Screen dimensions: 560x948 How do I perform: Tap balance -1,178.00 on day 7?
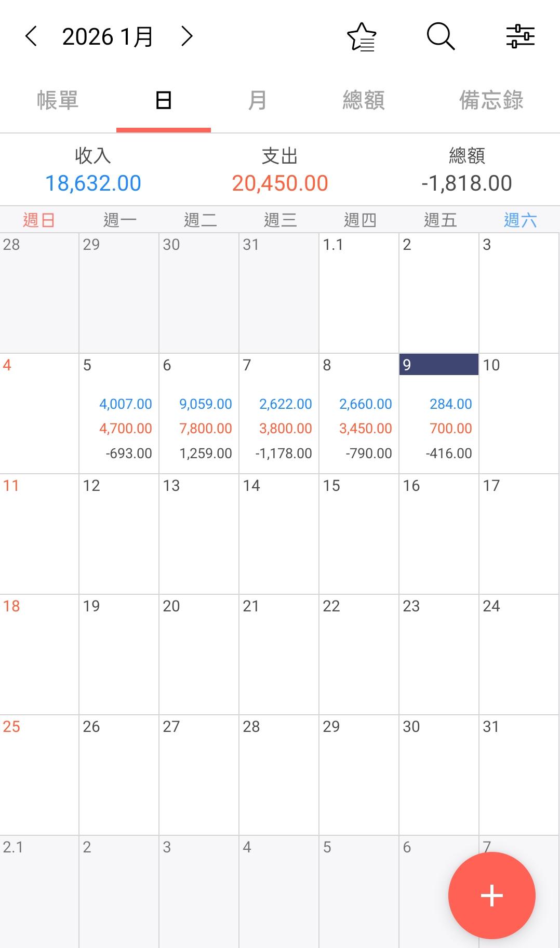click(x=284, y=453)
